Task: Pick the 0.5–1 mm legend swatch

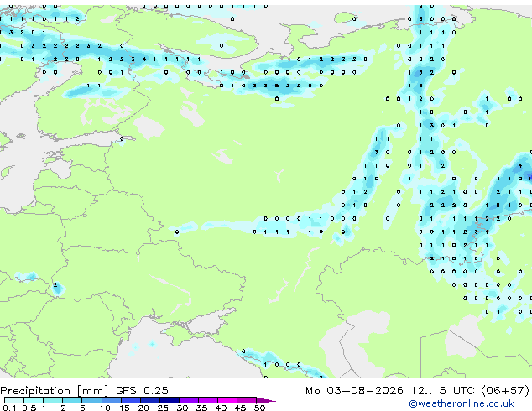Action: coord(34,400)
